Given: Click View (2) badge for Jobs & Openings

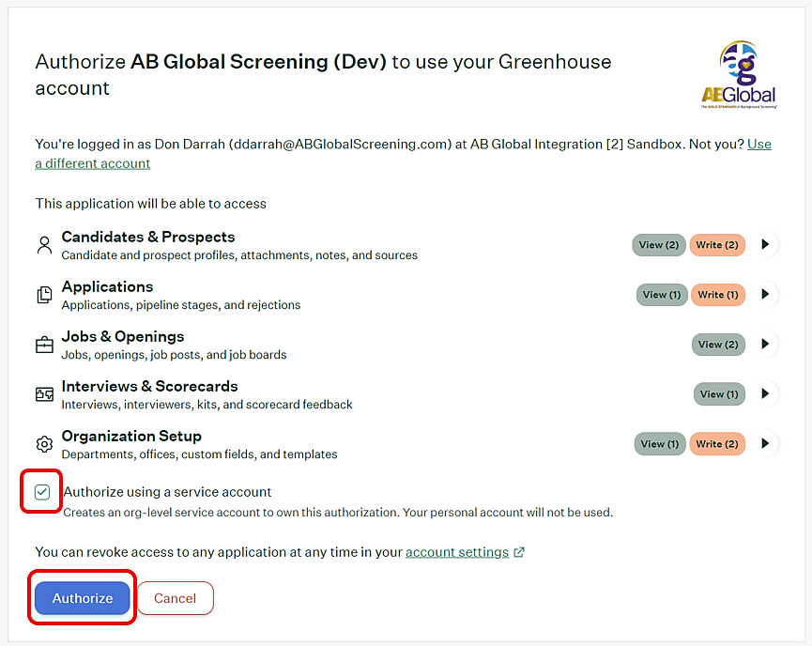Looking at the screenshot, I should [x=718, y=345].
